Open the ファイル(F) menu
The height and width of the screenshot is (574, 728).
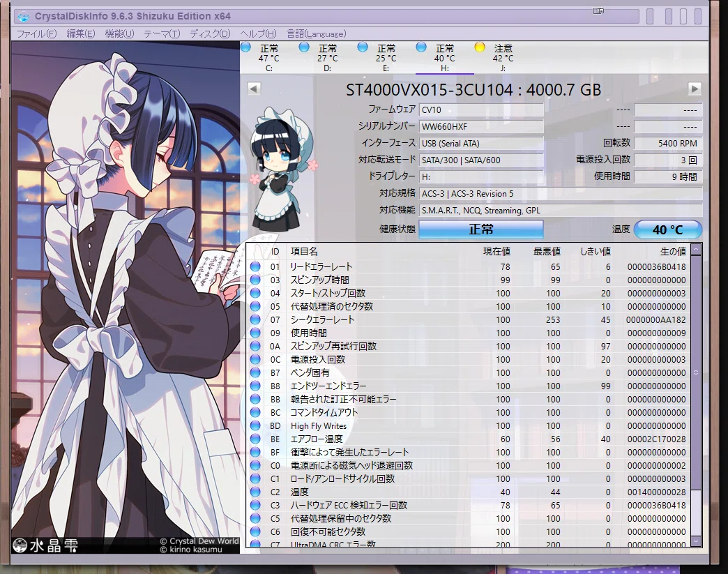coord(37,34)
